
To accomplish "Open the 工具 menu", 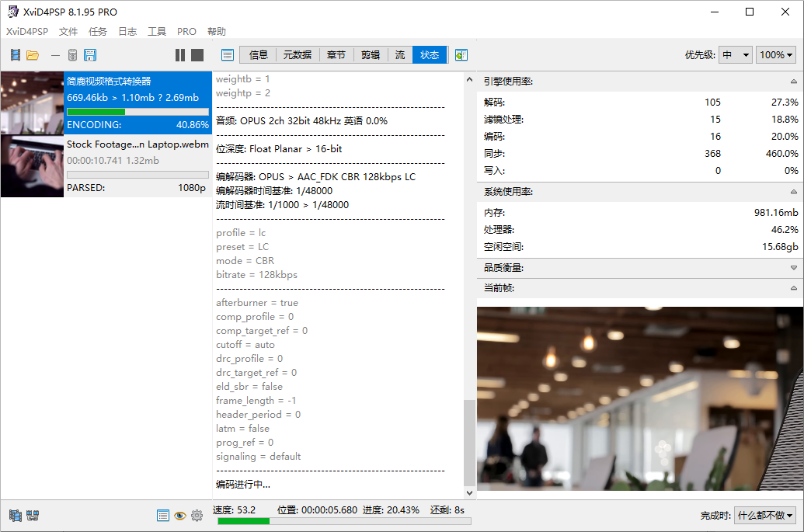I will tap(157, 32).
